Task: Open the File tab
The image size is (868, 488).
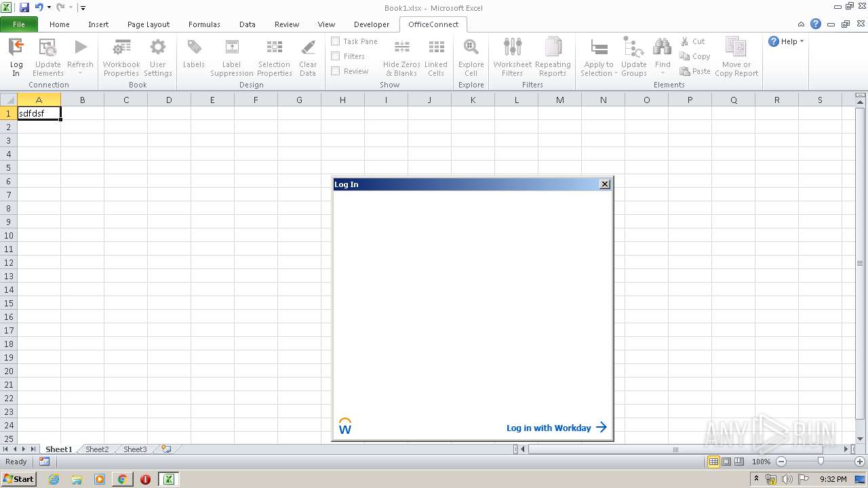Action: (x=19, y=24)
